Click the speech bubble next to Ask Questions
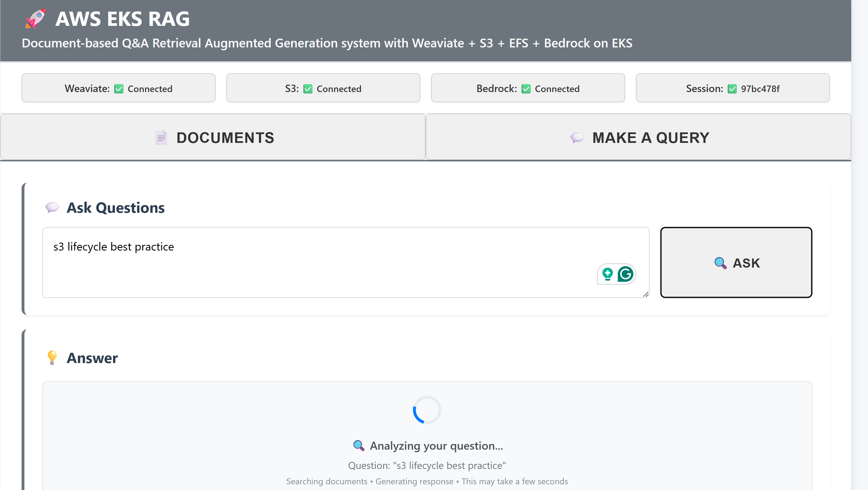The height and width of the screenshot is (490, 868). (52, 207)
